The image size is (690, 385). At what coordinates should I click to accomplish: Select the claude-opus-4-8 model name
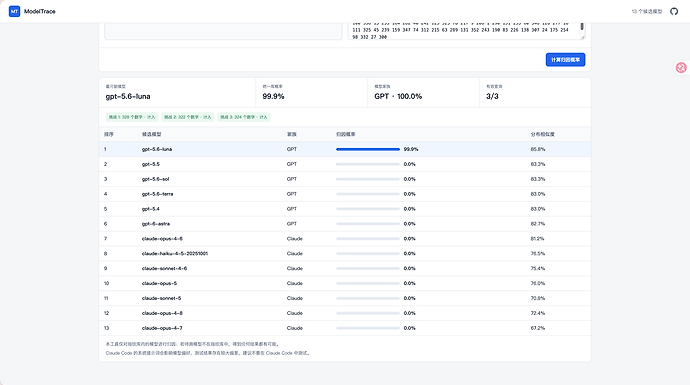[x=162, y=313]
